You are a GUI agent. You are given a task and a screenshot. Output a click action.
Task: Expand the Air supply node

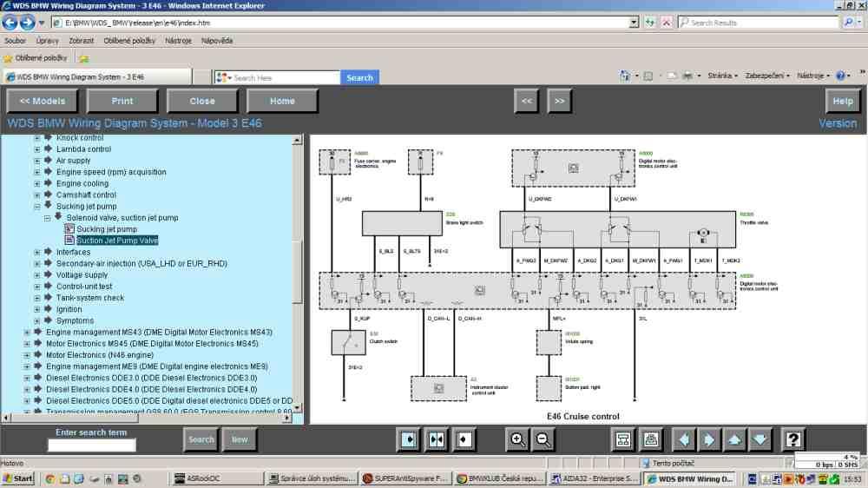click(37, 161)
